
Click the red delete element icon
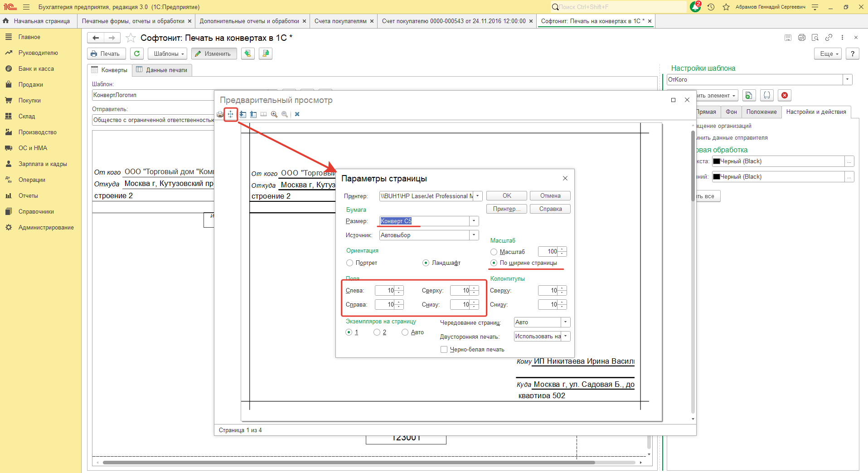[x=784, y=95]
